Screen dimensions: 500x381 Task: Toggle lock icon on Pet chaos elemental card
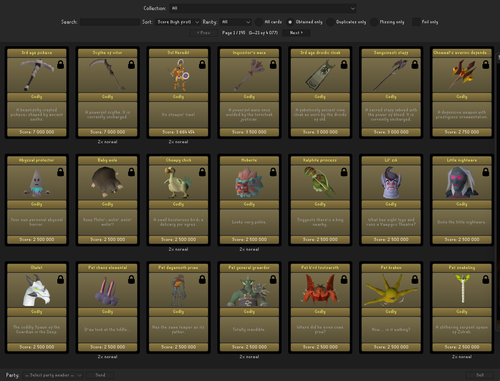pos(131,279)
